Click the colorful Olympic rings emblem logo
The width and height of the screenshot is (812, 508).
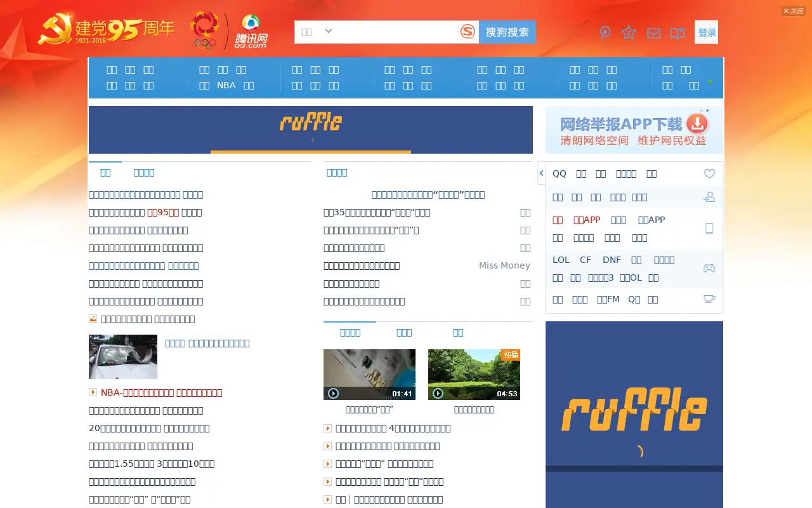pos(205,30)
